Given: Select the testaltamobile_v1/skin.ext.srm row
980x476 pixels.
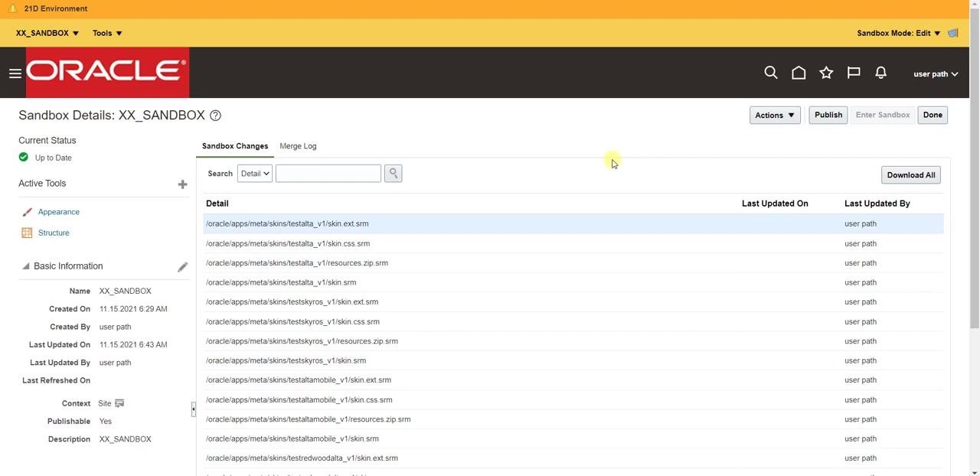Looking at the screenshot, I should (x=573, y=380).
